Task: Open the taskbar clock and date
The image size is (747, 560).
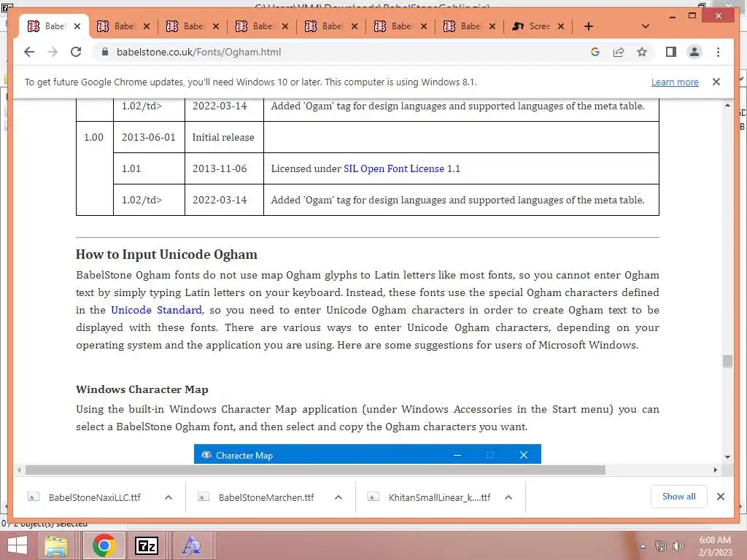Action: tap(715, 546)
